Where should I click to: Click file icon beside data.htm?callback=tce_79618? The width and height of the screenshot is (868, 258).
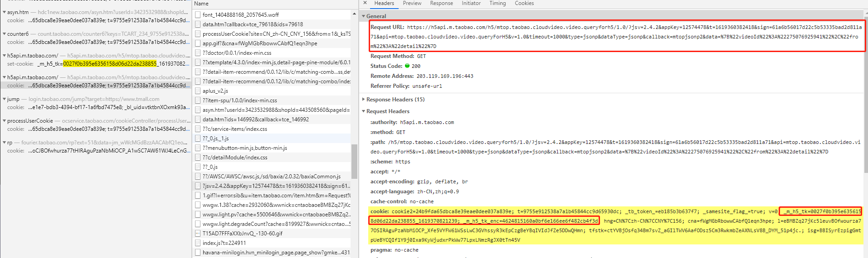[x=198, y=24]
